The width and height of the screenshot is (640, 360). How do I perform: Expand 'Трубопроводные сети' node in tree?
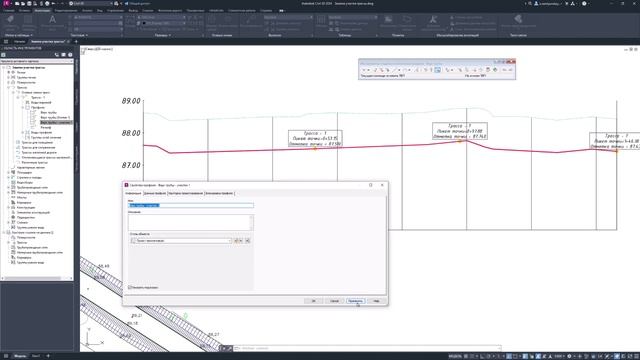point(9,187)
